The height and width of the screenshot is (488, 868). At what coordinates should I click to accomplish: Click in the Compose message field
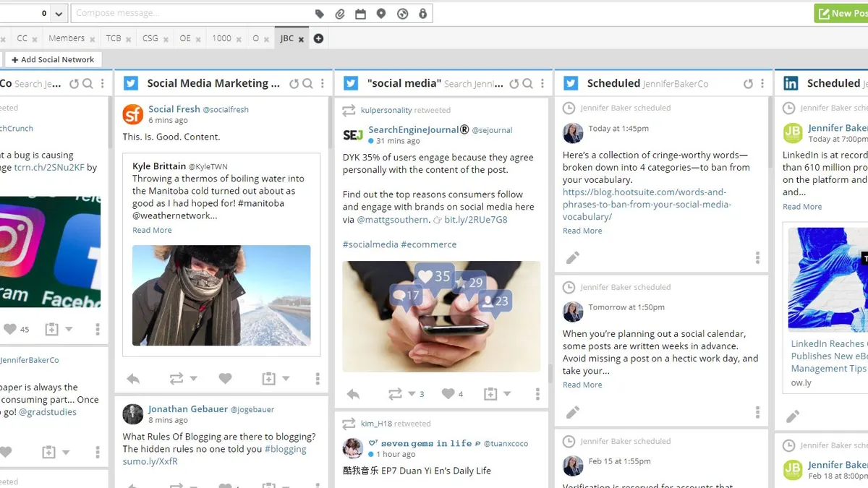(191, 14)
